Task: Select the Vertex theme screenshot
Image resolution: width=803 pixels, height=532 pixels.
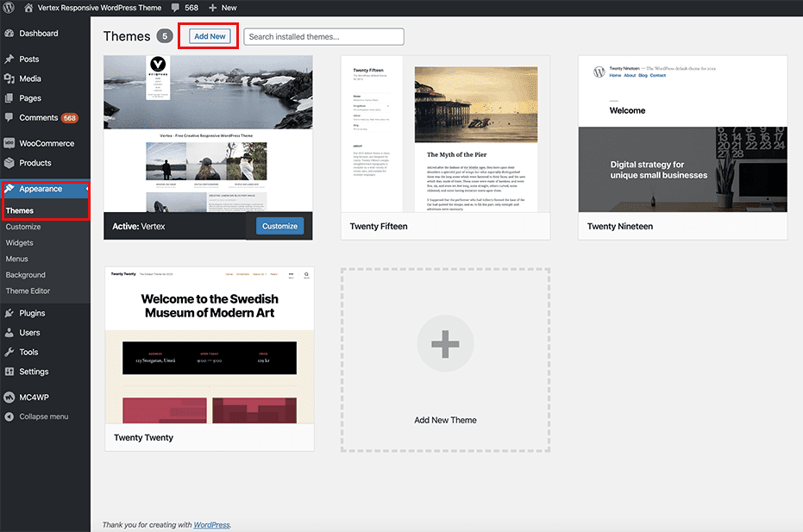Action: coord(208,134)
